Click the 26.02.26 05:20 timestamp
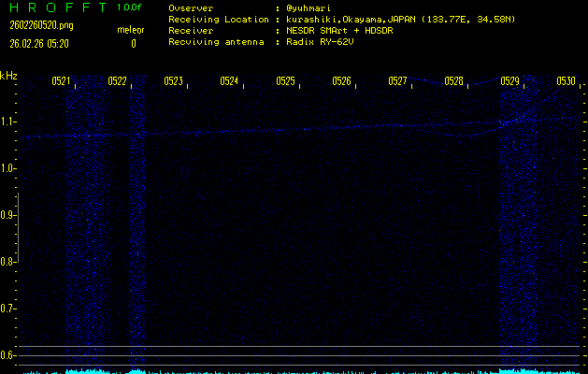Screen dimensions: 588x374 pos(43,43)
